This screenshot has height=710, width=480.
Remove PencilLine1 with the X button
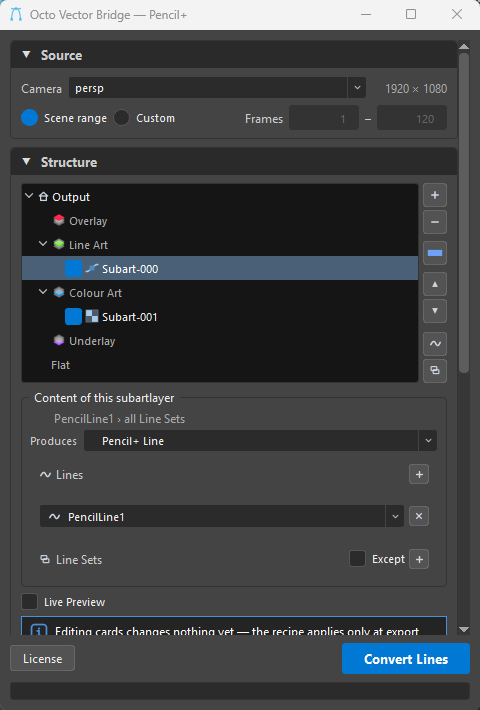point(419,516)
